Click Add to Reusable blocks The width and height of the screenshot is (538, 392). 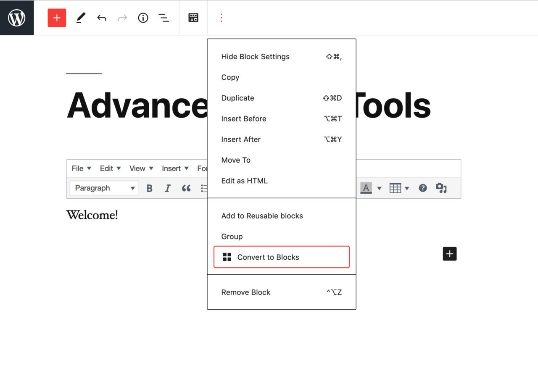pyautogui.click(x=262, y=216)
